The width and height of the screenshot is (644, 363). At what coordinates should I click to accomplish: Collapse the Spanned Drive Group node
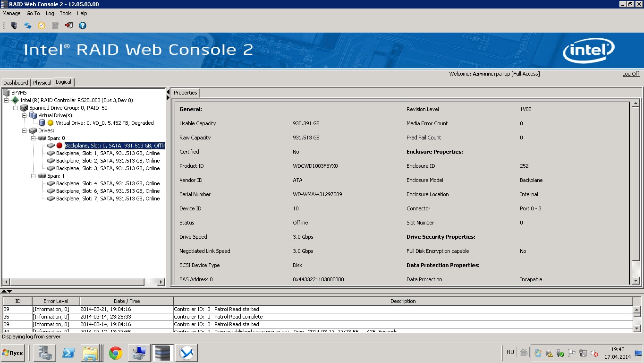tap(16, 108)
